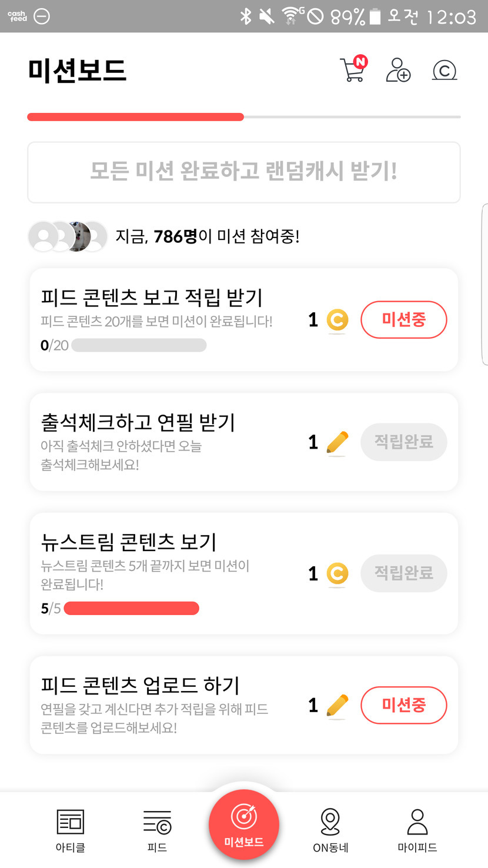This screenshot has height=868, width=488.
Task: Go to the ON동네 tab
Action: pyautogui.click(x=330, y=829)
